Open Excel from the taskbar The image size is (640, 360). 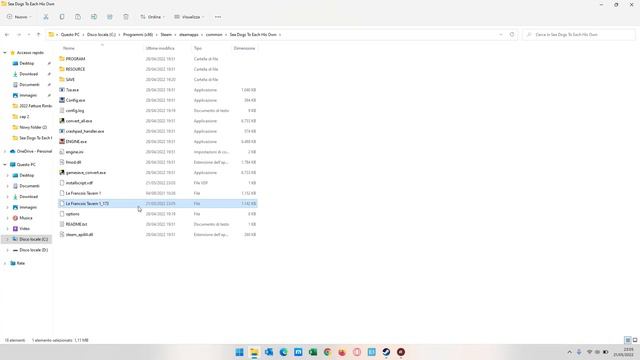pos(313,352)
